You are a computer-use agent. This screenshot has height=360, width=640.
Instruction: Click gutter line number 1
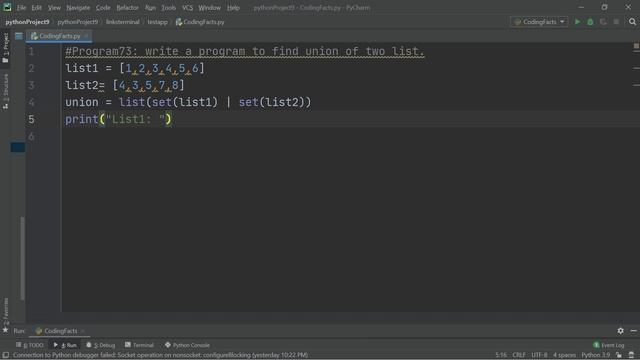31,51
